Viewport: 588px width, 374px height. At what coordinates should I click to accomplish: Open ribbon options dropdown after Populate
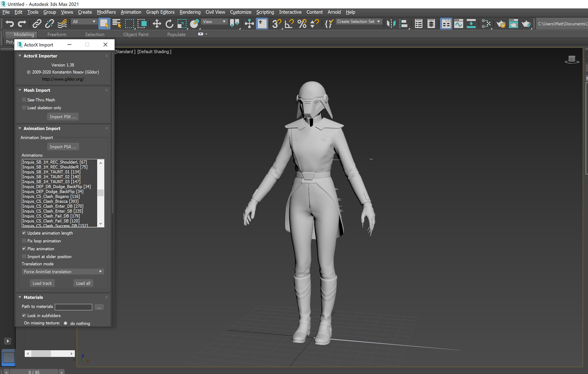tap(202, 34)
